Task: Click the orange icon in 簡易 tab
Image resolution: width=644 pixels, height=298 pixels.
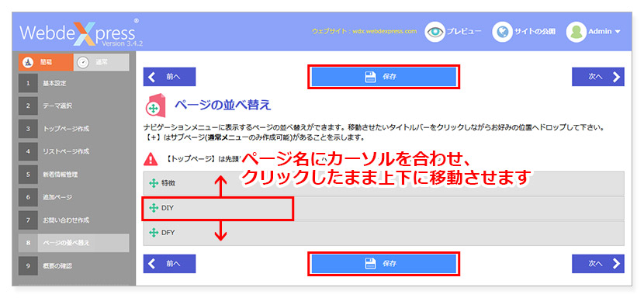Action: pyautogui.click(x=27, y=62)
